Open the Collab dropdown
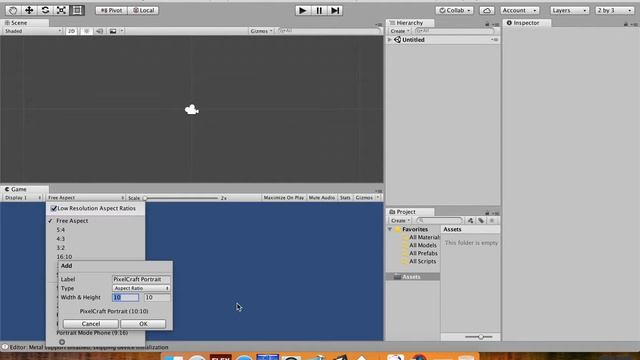The width and height of the screenshot is (640, 360). (455, 10)
